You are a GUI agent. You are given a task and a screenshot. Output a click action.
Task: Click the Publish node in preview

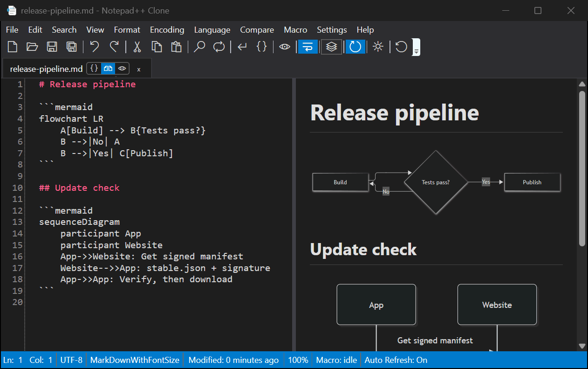coord(532,182)
